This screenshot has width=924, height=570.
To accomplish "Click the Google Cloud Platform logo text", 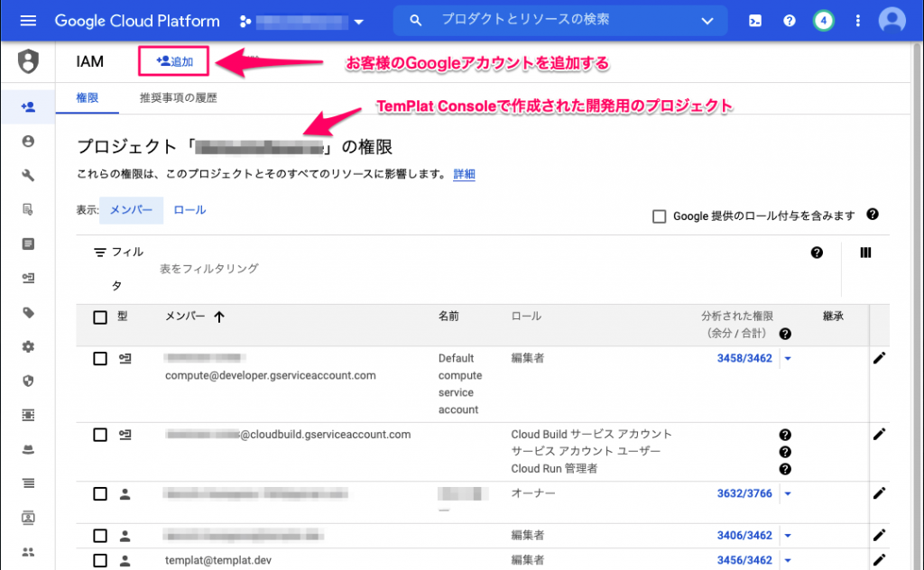I will [x=137, y=22].
